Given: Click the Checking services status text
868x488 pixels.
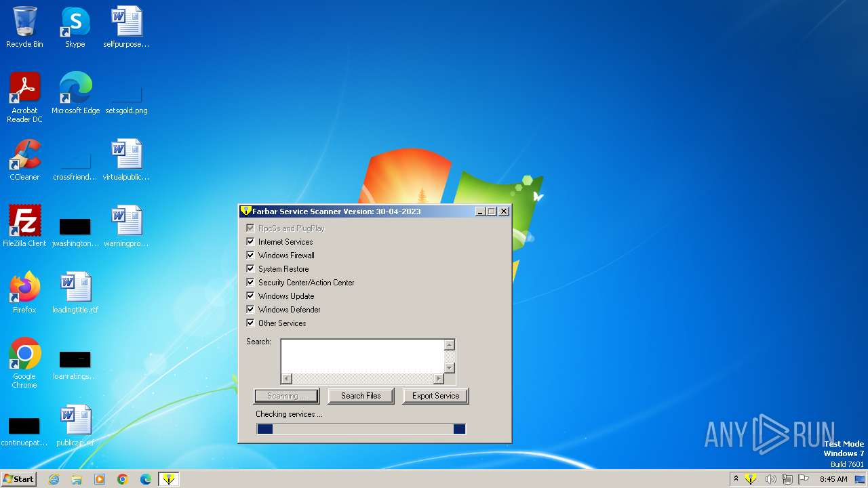Looking at the screenshot, I should coord(289,414).
